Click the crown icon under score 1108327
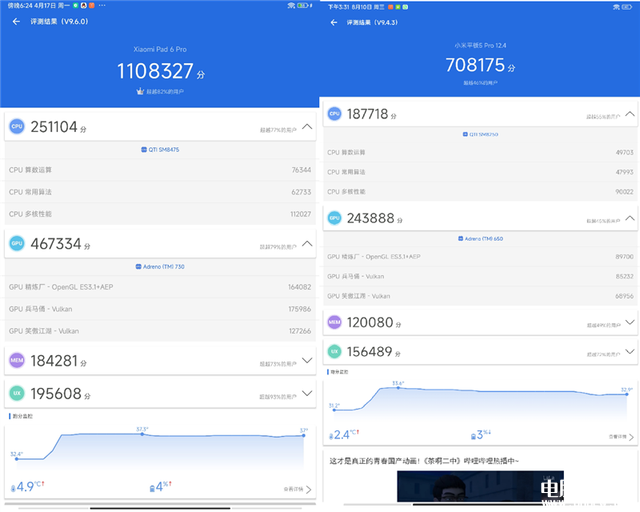Screen dimensions: 640x512 (x=140, y=91)
